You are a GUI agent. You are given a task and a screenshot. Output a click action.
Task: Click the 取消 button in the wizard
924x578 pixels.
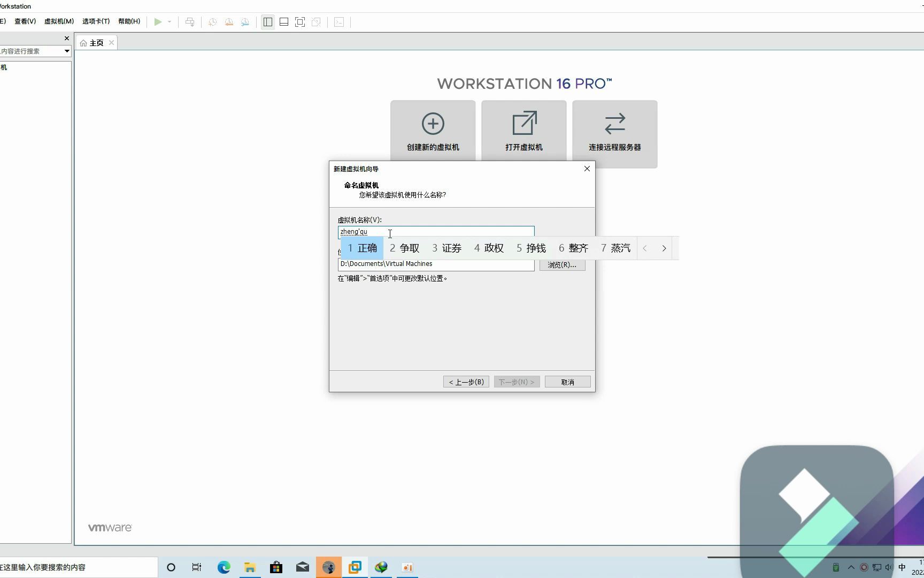(x=567, y=382)
